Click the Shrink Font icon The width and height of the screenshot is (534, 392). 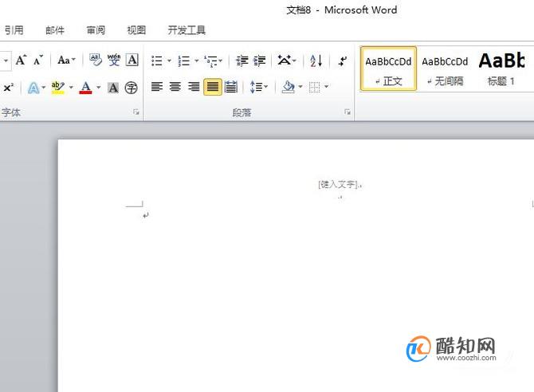[x=38, y=61]
